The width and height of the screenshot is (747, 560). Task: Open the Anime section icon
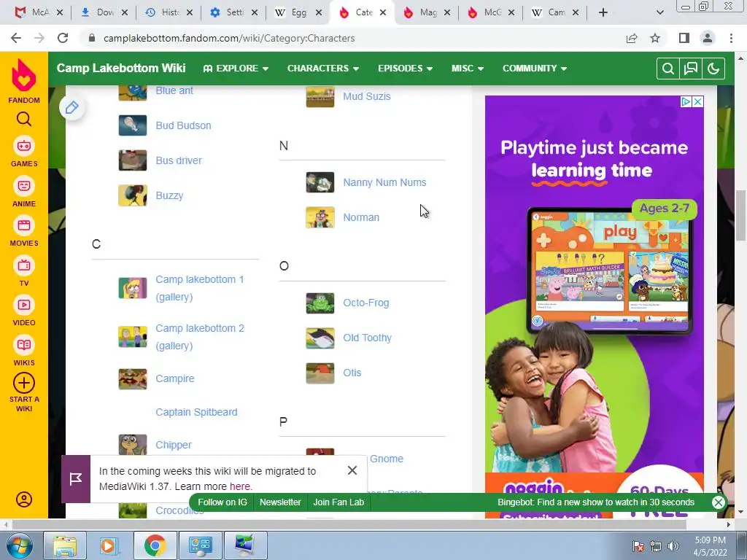(x=24, y=186)
